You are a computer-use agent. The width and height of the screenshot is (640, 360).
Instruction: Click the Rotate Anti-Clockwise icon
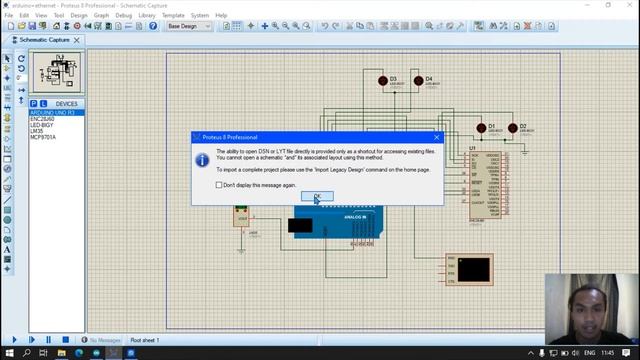point(22,68)
